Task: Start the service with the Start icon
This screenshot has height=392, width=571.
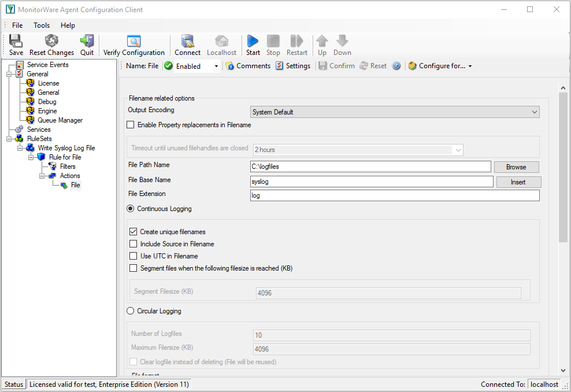Action: coord(253,45)
